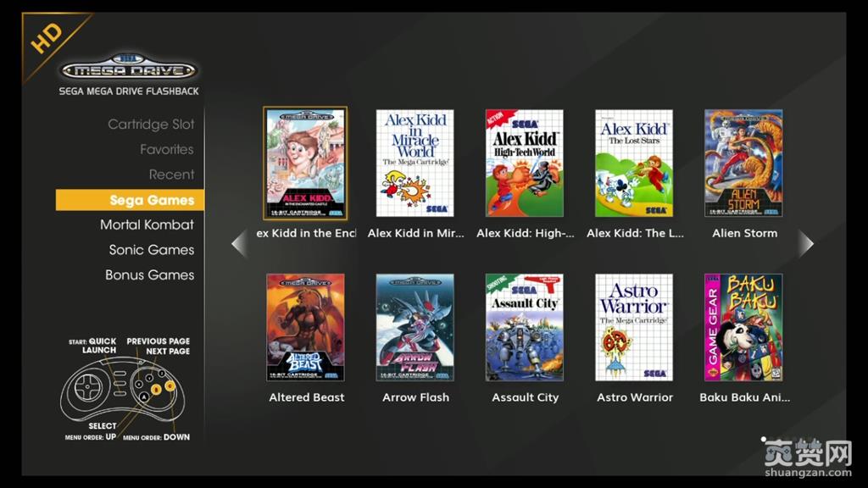Screen dimensions: 868x488
Task: Open the Arrow Flash game cover
Action: (x=415, y=327)
